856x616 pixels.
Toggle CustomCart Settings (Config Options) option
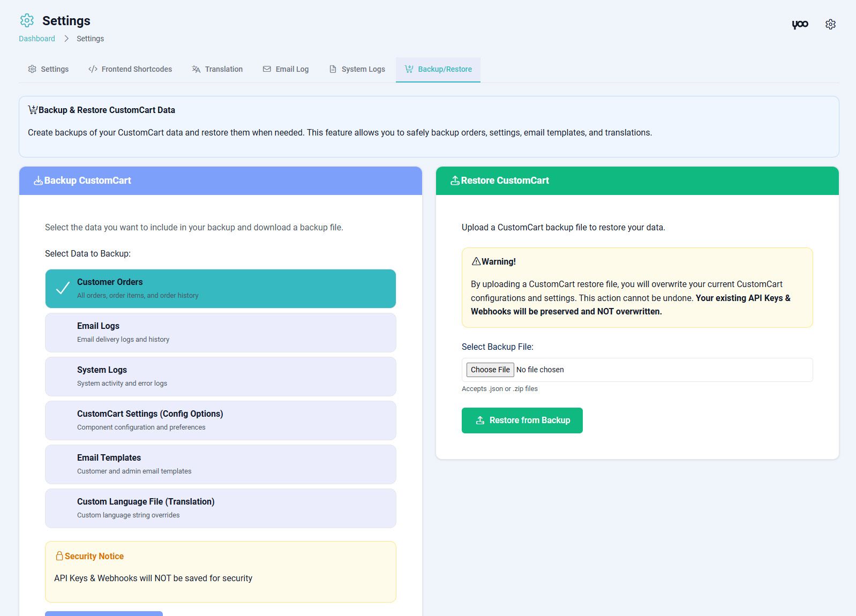[x=220, y=420]
